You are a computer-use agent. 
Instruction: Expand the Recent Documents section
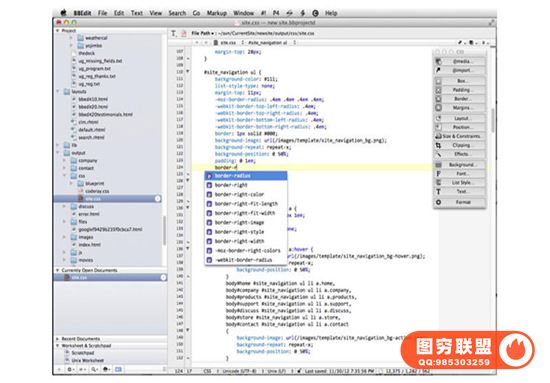coord(58,339)
